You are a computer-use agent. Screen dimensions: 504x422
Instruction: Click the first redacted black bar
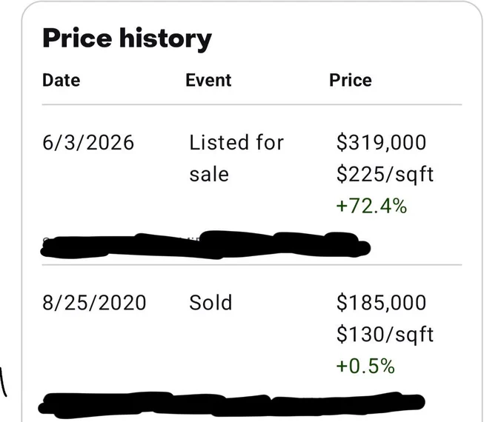point(206,245)
